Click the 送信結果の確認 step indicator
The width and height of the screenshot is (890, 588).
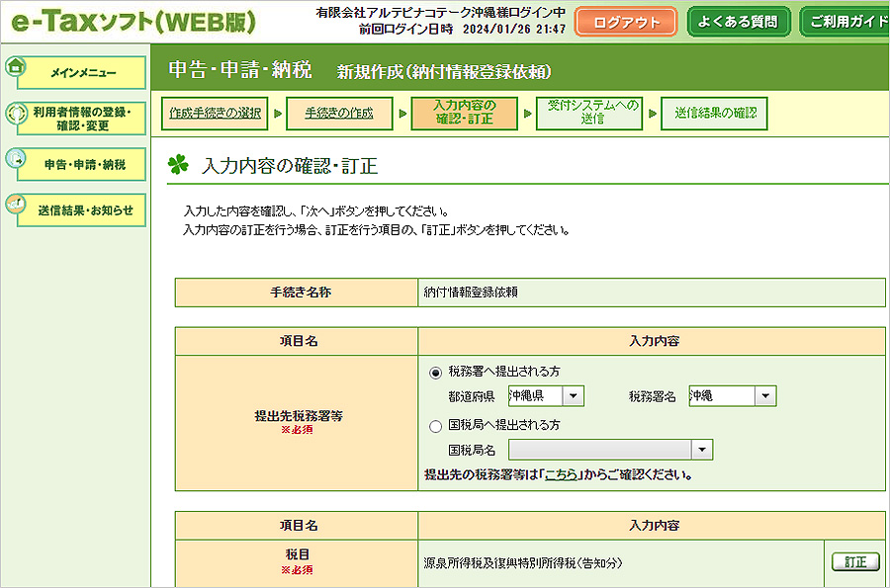click(x=716, y=113)
